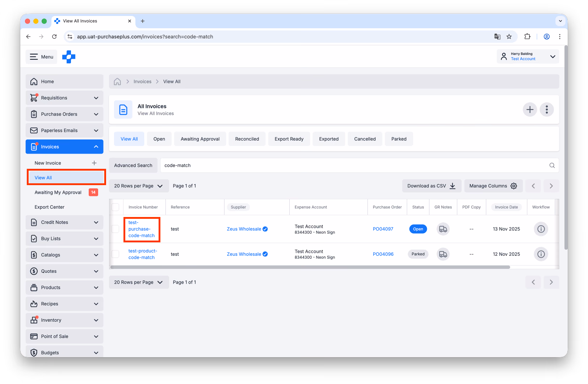The height and width of the screenshot is (384, 588).
Task: Expand the Requisitions sidebar section
Action: (x=64, y=98)
